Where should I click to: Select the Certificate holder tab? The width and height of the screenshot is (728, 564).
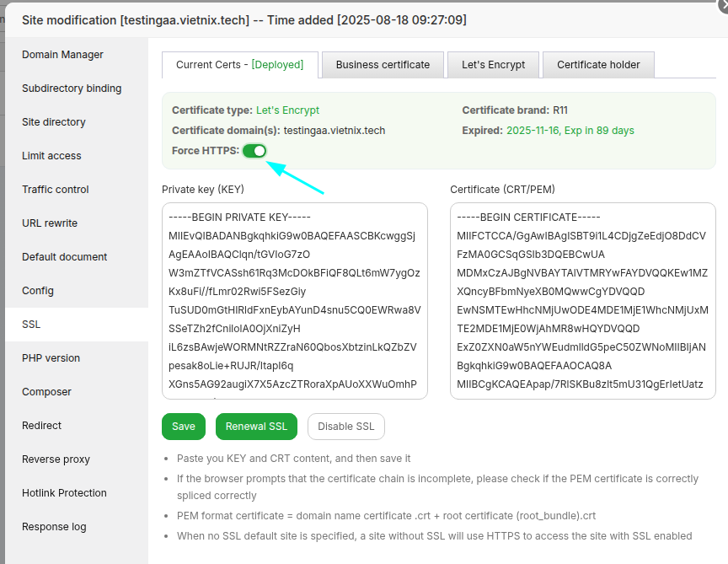point(598,65)
